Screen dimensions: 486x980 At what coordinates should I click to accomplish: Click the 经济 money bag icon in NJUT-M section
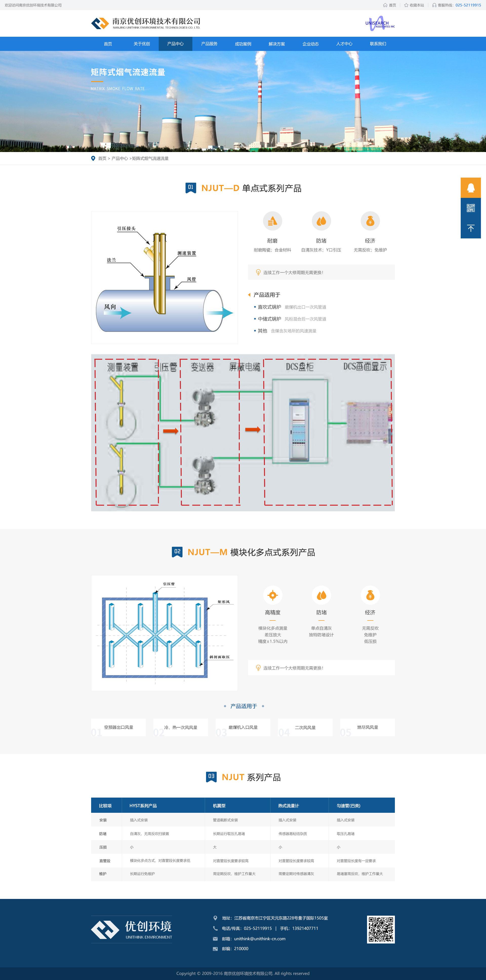coord(370,595)
